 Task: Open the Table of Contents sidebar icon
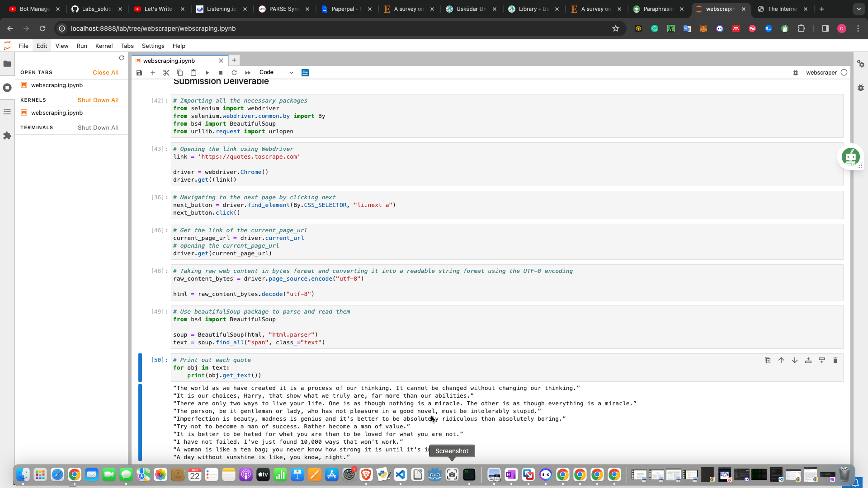[x=7, y=112]
